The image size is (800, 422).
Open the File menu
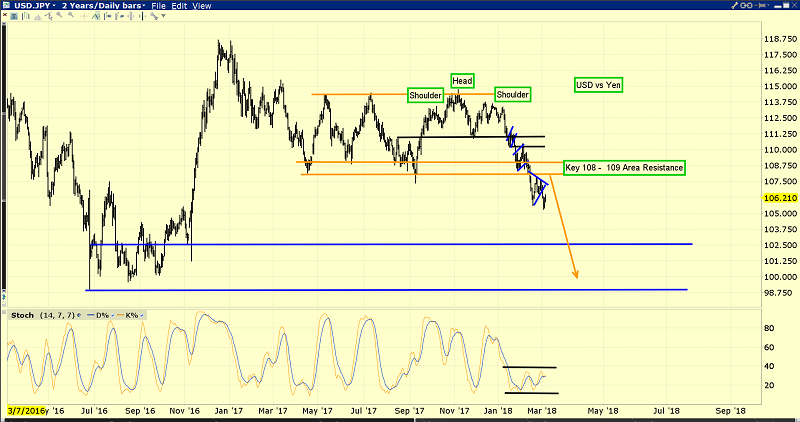(158, 6)
